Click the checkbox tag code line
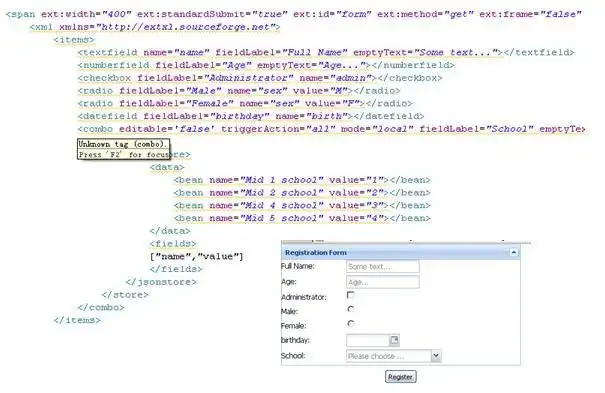605x393 pixels. point(260,78)
